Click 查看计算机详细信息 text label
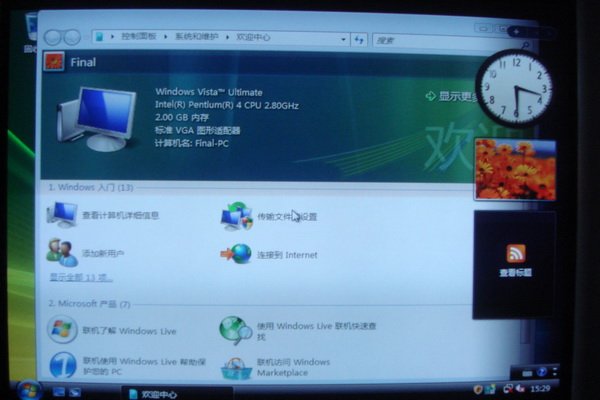The width and height of the screenshot is (600, 400). tap(121, 215)
